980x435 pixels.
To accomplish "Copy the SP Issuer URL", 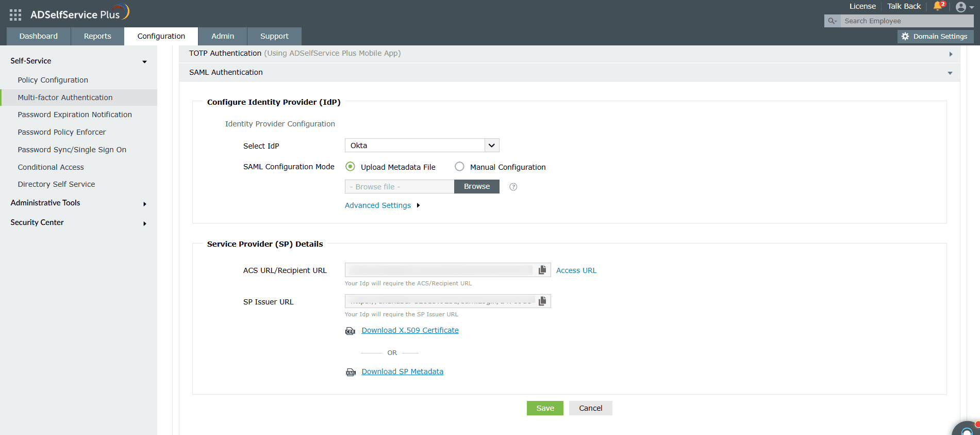I will click(x=542, y=301).
